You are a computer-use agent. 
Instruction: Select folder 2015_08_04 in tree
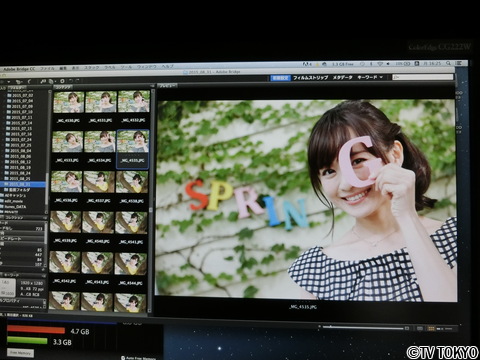(x=19, y=151)
